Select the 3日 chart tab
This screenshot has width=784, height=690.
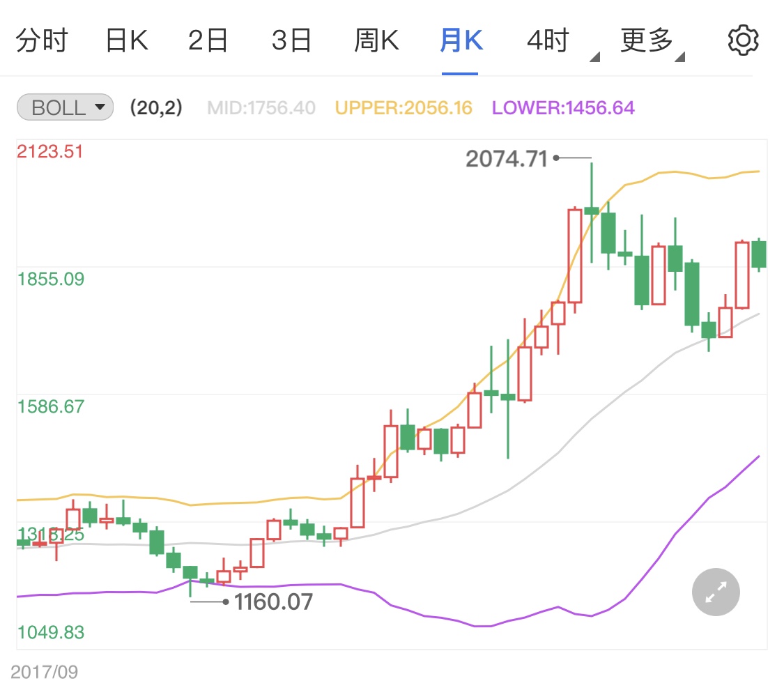292,40
